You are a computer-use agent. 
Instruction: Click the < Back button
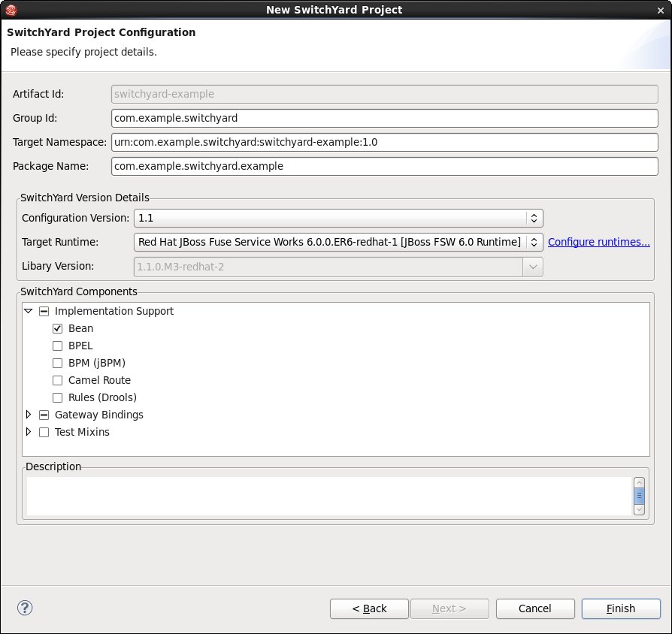[369, 608]
